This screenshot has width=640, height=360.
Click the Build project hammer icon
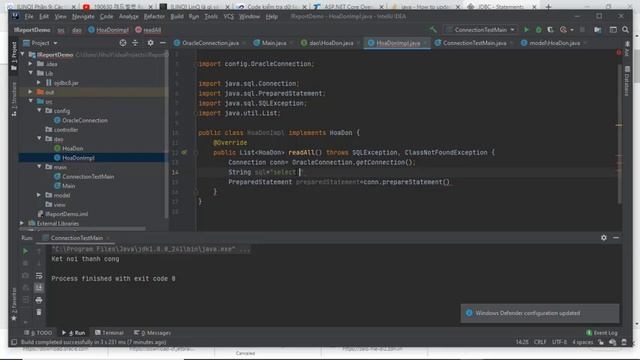433,30
